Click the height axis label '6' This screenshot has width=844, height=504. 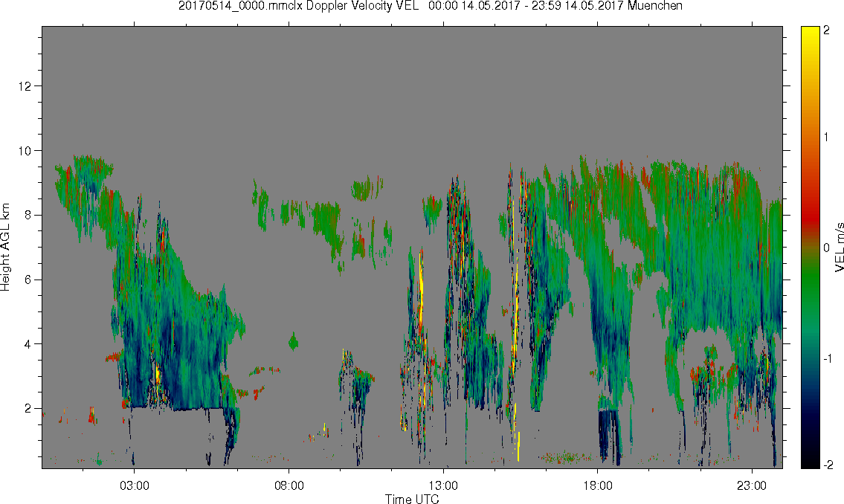tap(28, 280)
